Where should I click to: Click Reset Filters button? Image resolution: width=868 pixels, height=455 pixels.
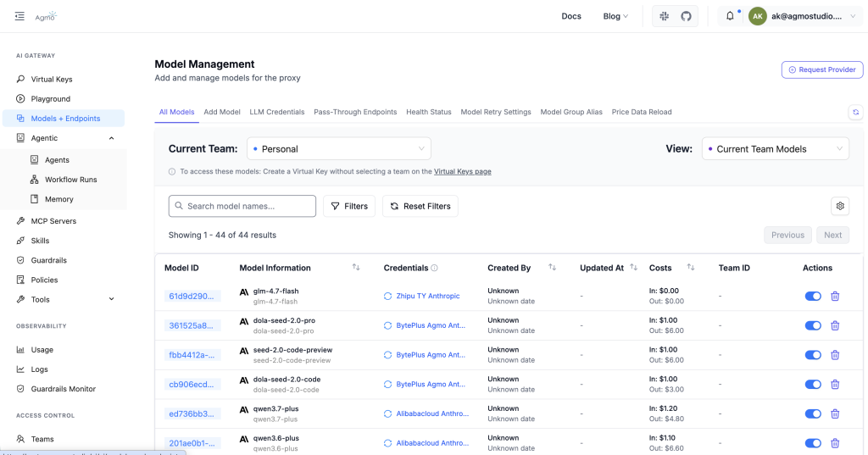pyautogui.click(x=420, y=206)
